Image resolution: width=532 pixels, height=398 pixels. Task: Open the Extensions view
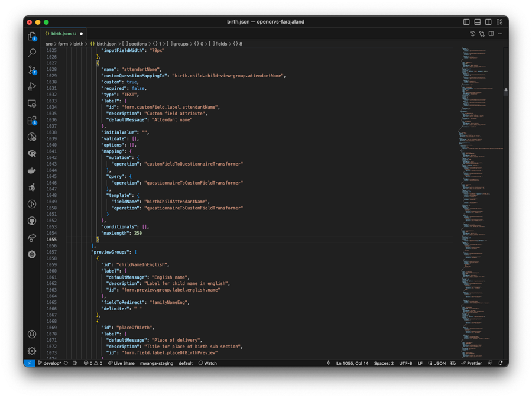pos(32,120)
